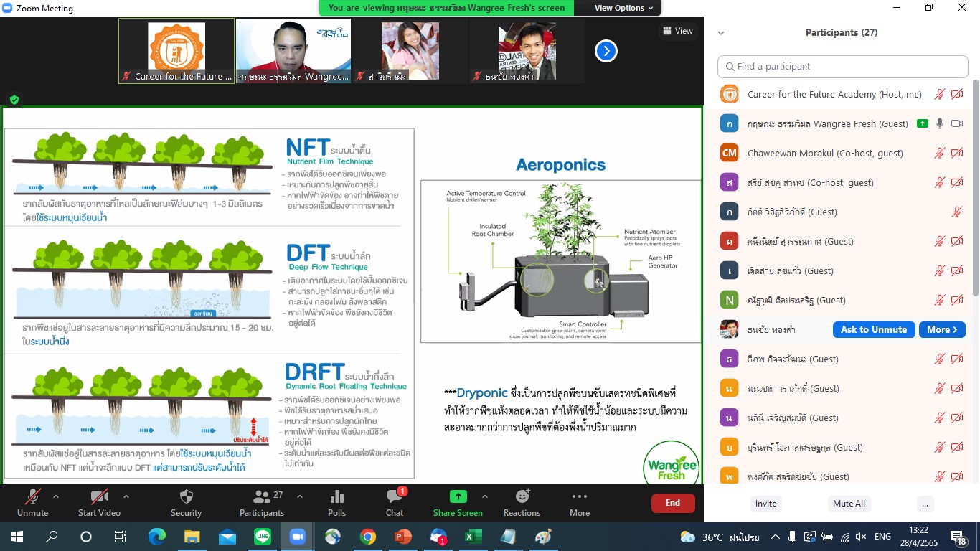The height and width of the screenshot is (551, 980).
Task: Click the Find a participant search field
Action: pos(843,66)
